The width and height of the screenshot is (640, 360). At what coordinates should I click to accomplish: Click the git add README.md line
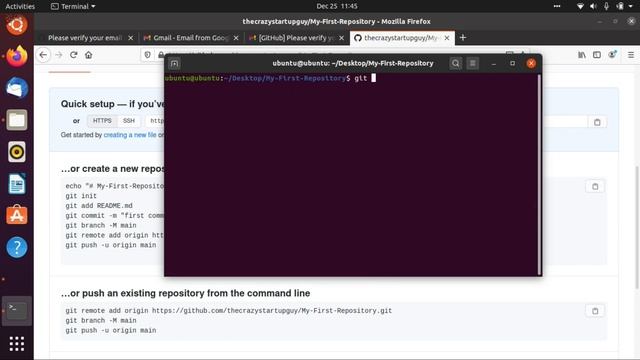[99, 206]
